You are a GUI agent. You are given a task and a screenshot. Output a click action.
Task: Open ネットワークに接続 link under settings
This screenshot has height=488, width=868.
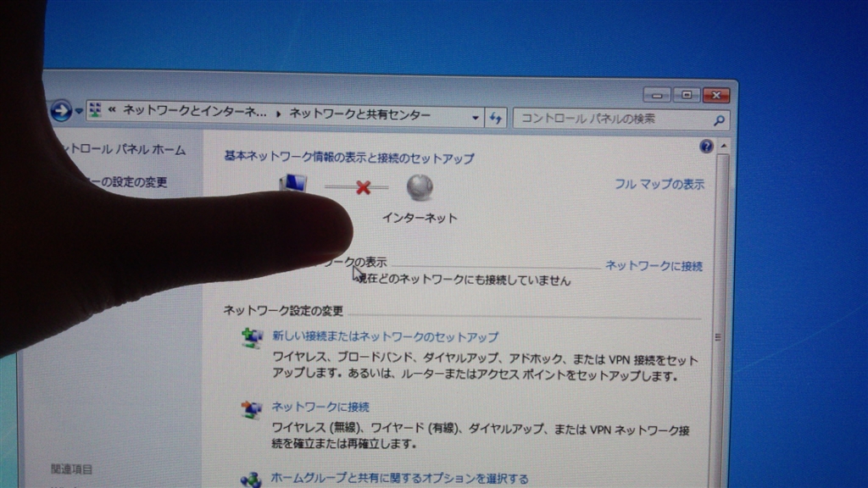point(320,408)
